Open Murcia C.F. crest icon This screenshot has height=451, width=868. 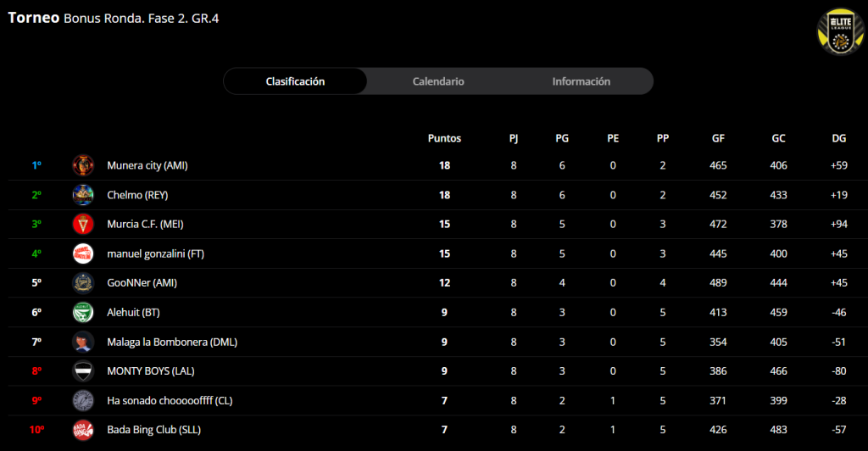(83, 225)
